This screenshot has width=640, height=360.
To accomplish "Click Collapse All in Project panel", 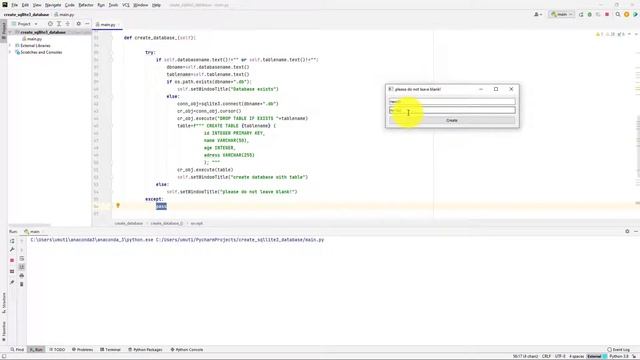I will (68, 24).
